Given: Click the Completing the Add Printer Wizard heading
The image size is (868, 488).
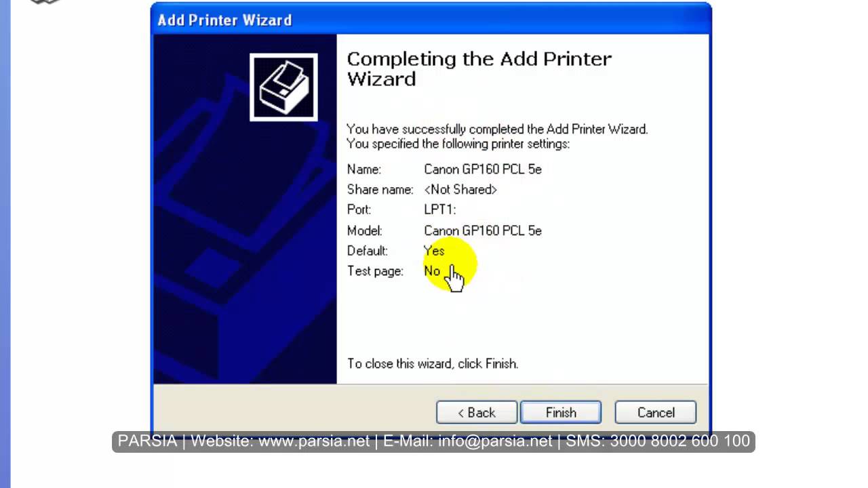Looking at the screenshot, I should pyautogui.click(x=479, y=68).
